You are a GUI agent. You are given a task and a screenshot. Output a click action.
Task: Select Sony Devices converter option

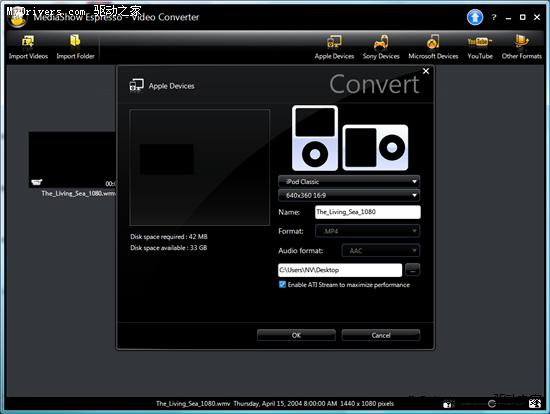tap(381, 47)
